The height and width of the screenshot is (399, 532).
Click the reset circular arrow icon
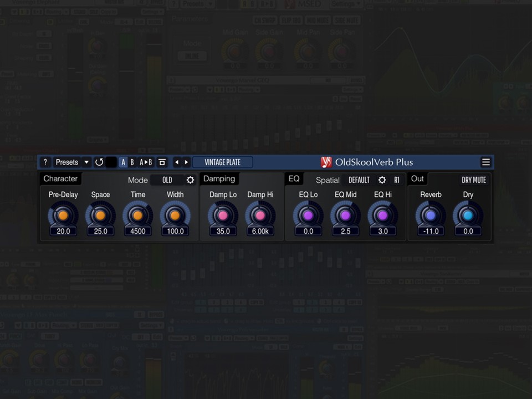99,162
